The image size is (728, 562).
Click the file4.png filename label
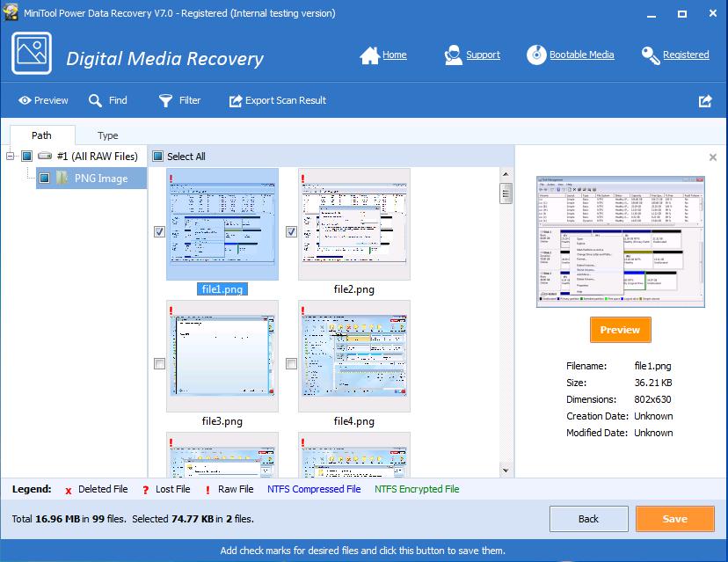pos(354,420)
